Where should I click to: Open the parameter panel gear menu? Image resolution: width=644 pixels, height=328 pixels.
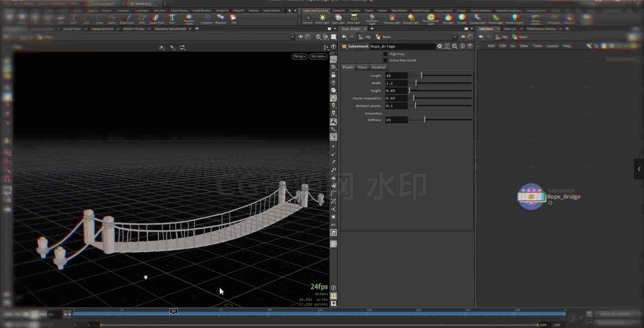tap(440, 46)
